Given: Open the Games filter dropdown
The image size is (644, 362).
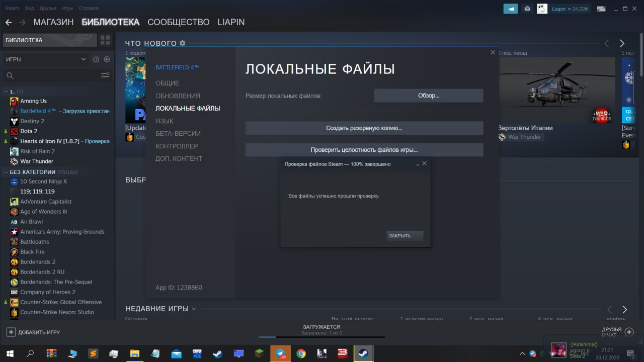Looking at the screenshot, I should tap(46, 59).
